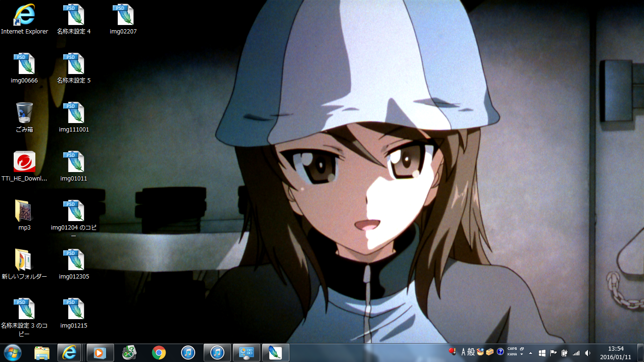The height and width of the screenshot is (362, 644).
Task: Restore the language bar from taskbar
Action: 522,349
